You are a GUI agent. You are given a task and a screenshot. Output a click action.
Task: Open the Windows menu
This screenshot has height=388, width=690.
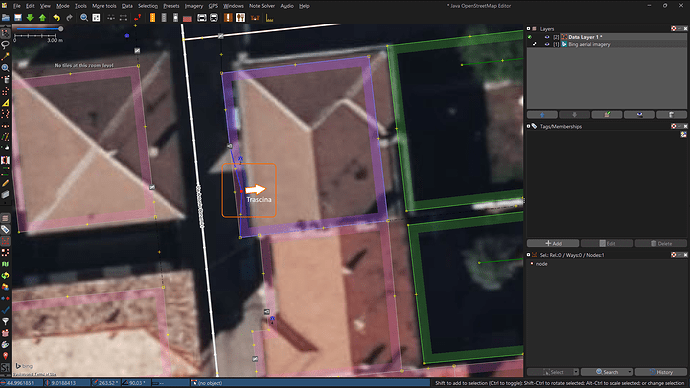(233, 6)
